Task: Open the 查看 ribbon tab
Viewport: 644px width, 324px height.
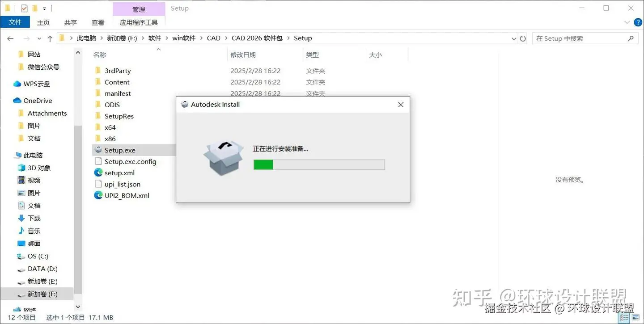Action: click(98, 22)
